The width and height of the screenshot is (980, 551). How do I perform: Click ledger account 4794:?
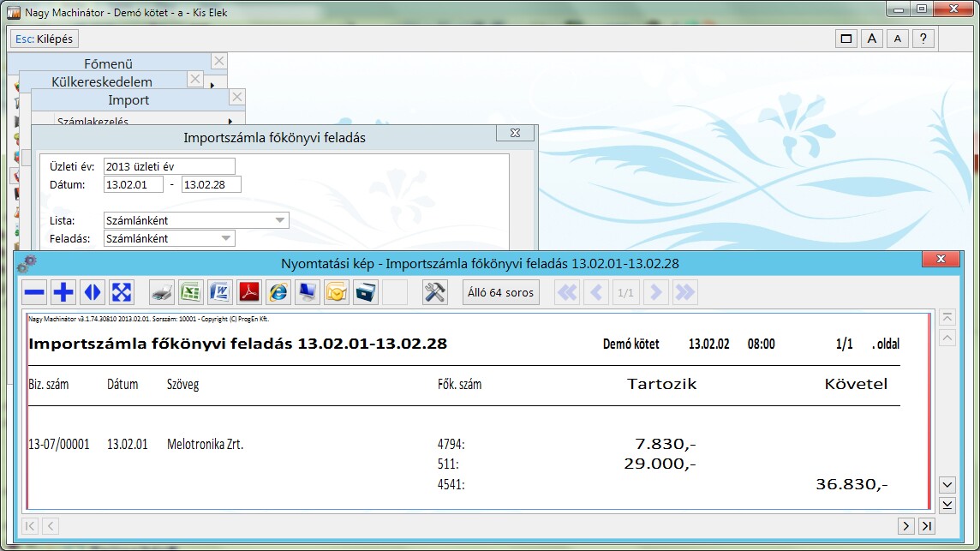tap(451, 444)
